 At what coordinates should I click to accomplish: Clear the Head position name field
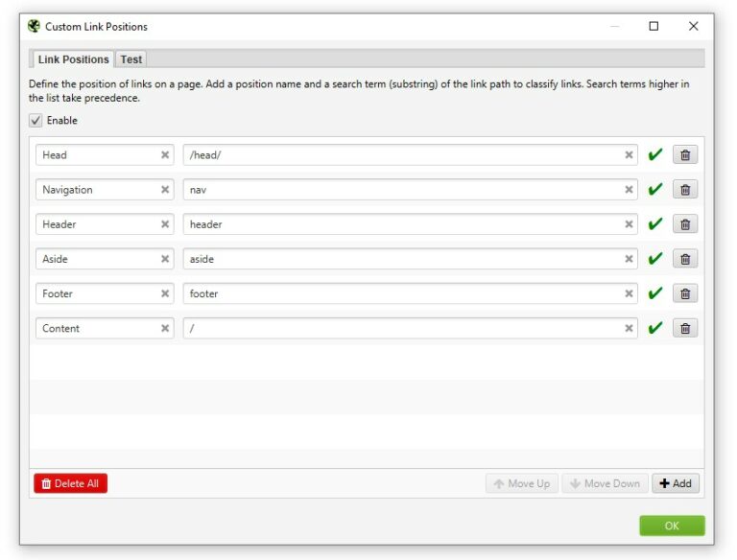(x=165, y=155)
